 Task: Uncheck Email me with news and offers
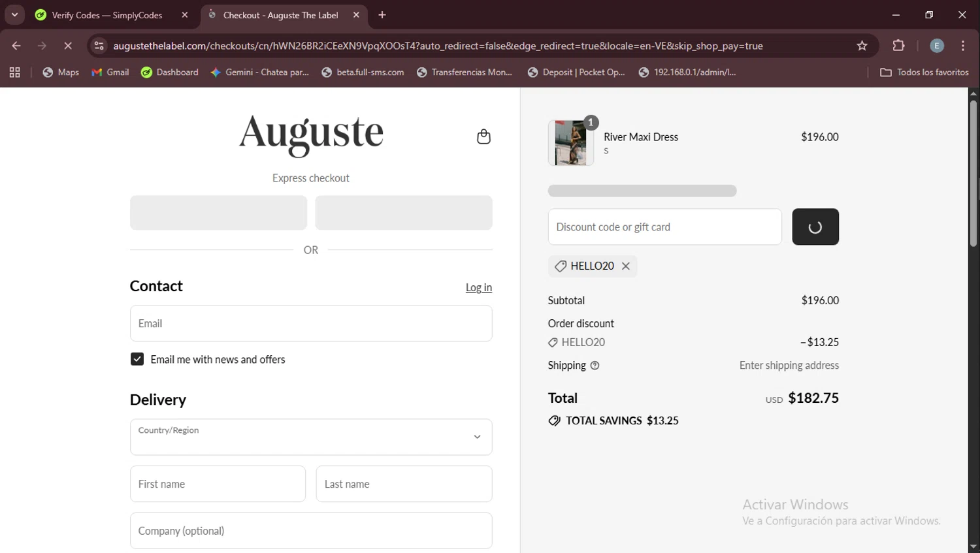(x=137, y=359)
